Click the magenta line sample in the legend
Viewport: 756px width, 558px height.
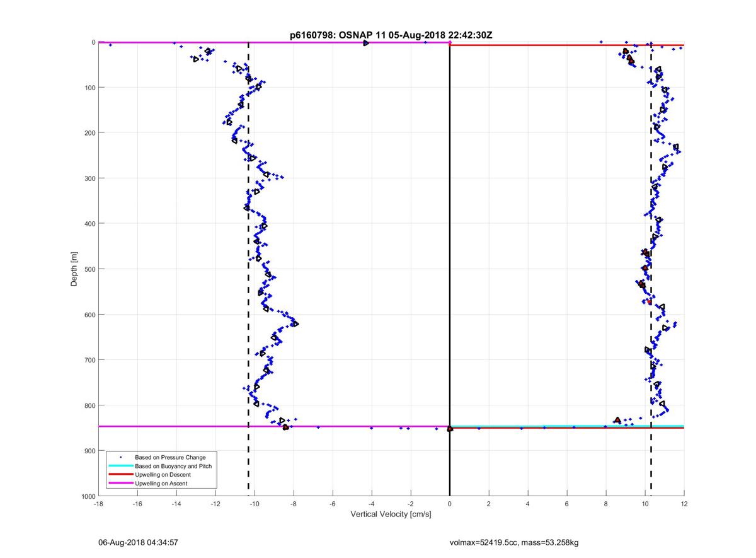point(120,484)
